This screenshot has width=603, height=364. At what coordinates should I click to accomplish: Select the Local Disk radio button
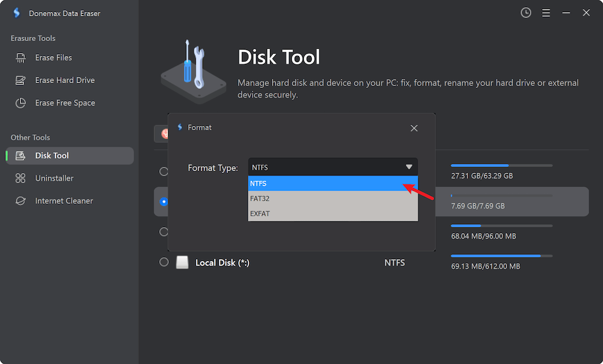[x=163, y=262]
